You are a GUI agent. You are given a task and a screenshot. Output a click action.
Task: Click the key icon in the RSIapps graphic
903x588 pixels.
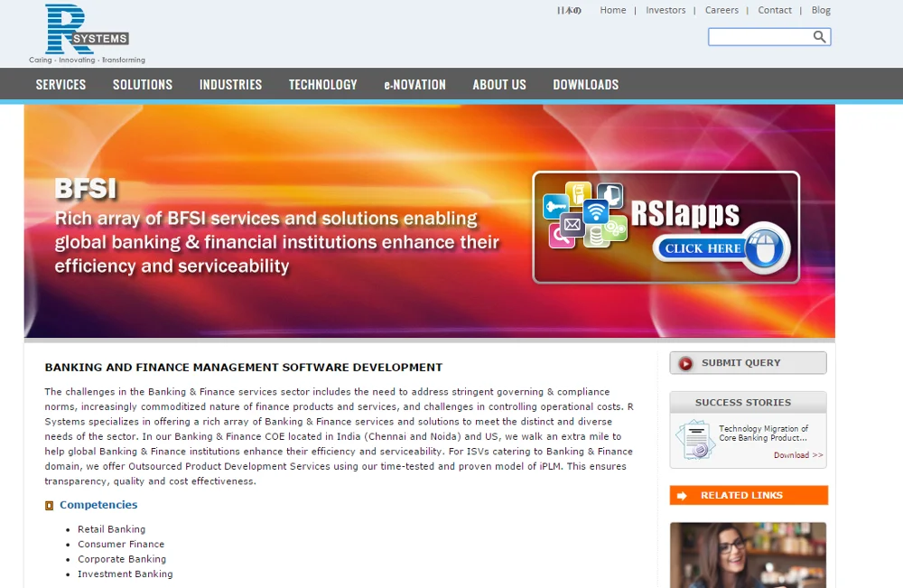pos(555,206)
